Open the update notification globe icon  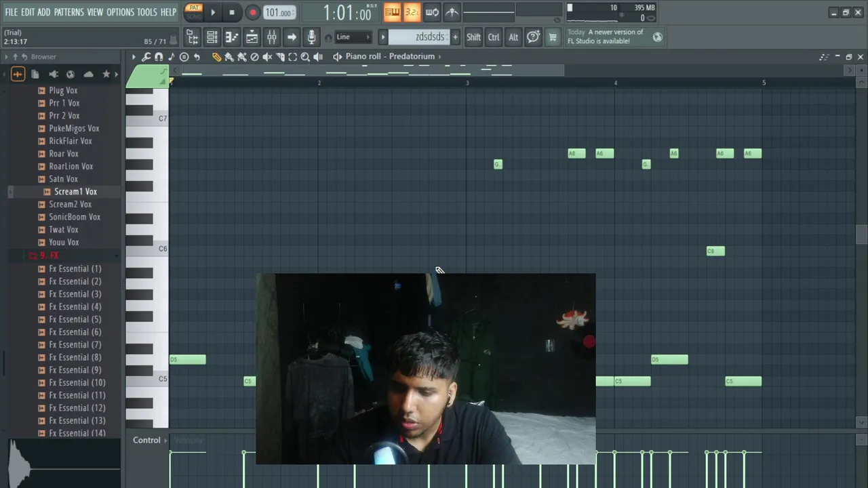tap(657, 37)
